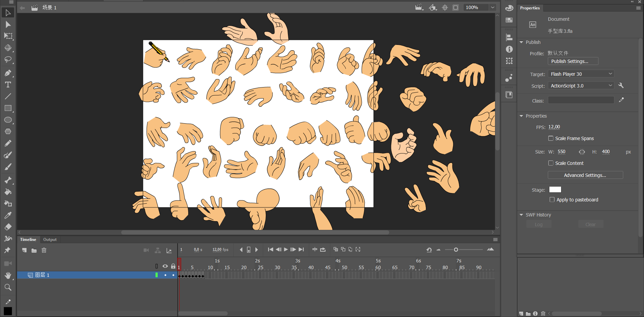
Task: Select the Lasso tool
Action: click(8, 60)
